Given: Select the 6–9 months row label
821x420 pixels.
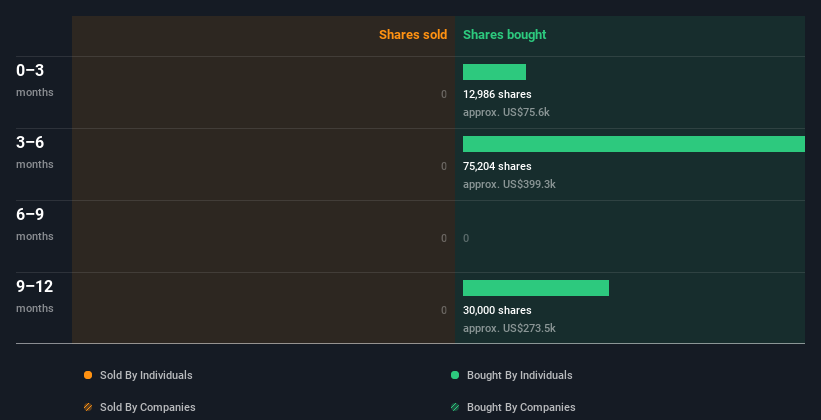Looking at the screenshot, I should point(35,224).
